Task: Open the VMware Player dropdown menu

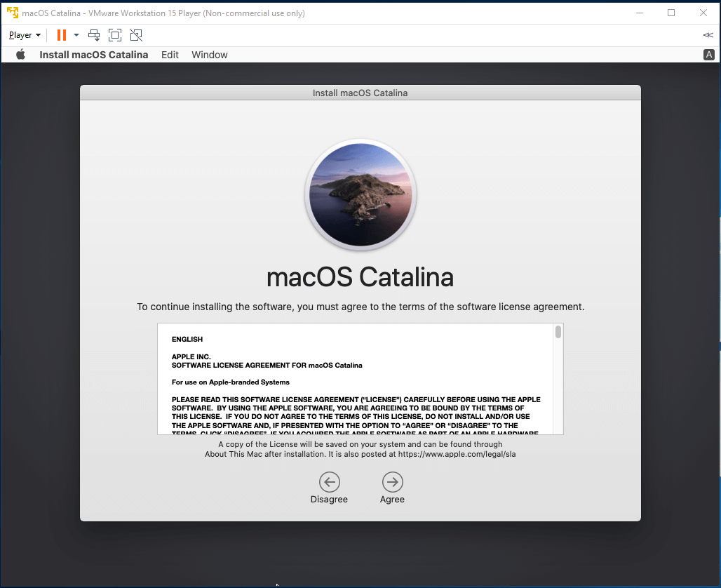Action: pyautogui.click(x=25, y=35)
